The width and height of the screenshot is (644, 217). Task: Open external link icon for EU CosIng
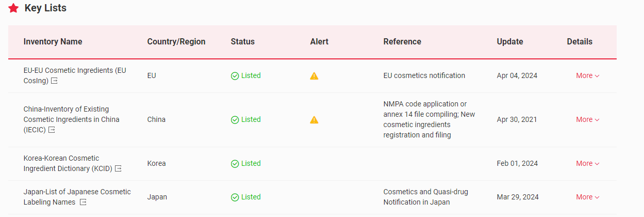(54, 81)
